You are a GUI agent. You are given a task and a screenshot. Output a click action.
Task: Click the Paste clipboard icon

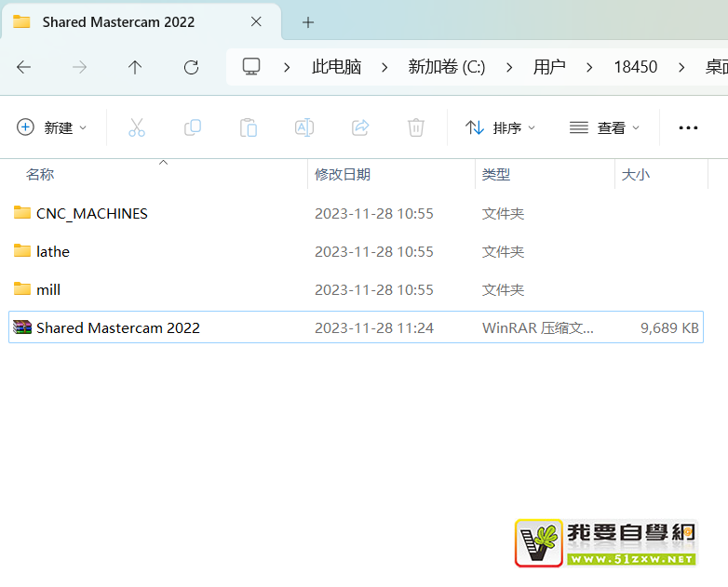click(249, 127)
